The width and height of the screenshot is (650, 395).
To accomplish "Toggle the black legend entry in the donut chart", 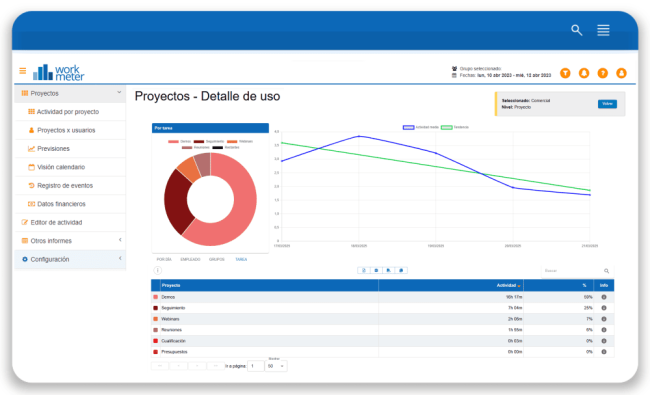I will pyautogui.click(x=226, y=147).
